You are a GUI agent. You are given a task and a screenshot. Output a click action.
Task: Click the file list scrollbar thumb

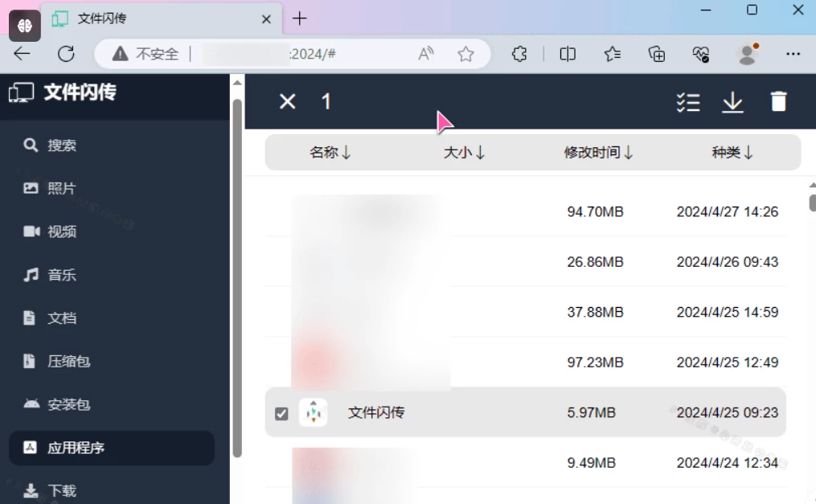(x=812, y=203)
